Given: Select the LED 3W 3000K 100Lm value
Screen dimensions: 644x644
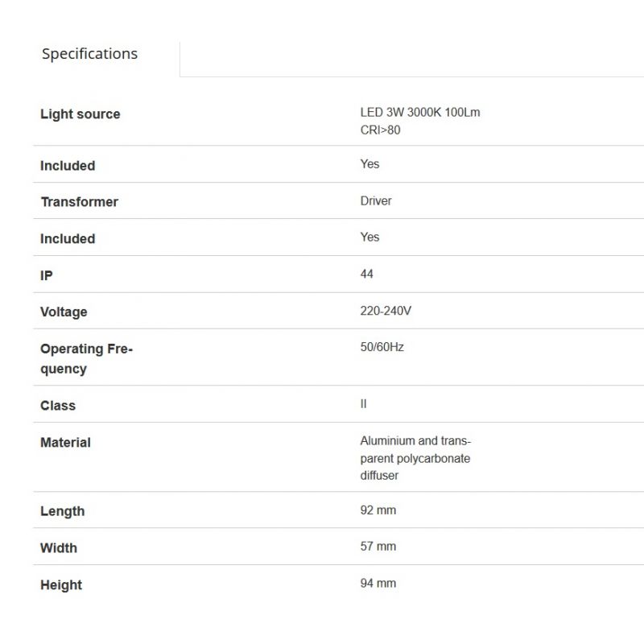Looking at the screenshot, I should point(419,113).
